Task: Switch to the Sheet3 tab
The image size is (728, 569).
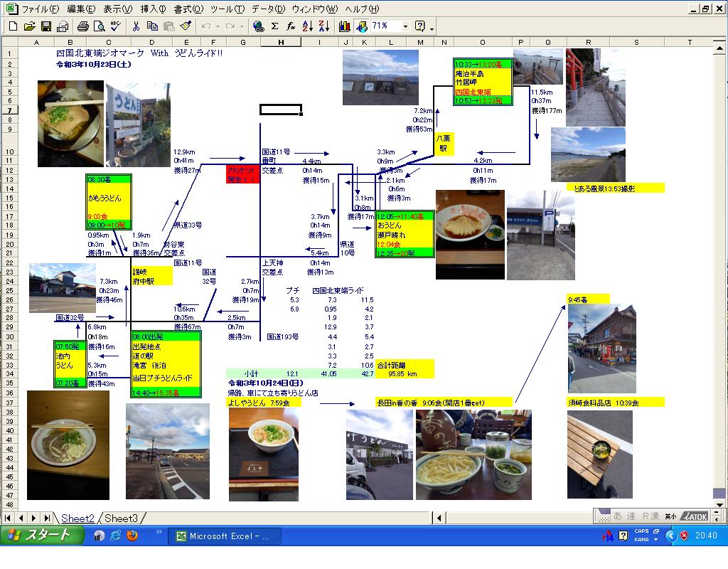Action: click(121, 519)
